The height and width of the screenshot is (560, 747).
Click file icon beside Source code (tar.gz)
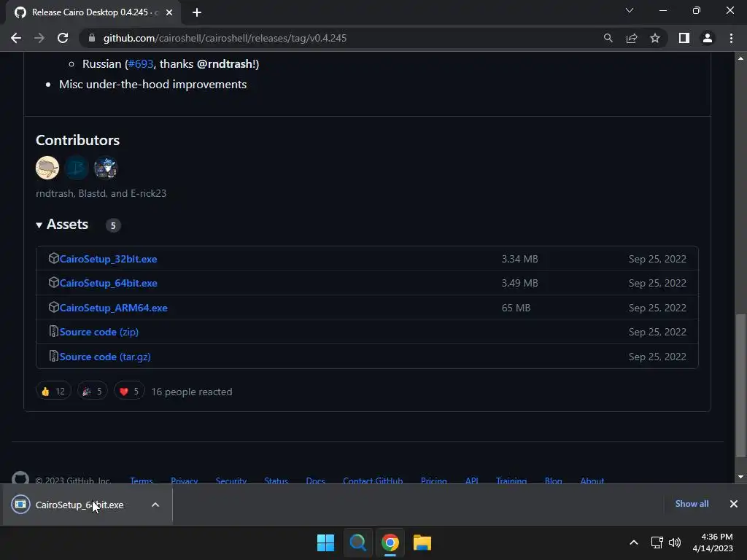pos(54,356)
